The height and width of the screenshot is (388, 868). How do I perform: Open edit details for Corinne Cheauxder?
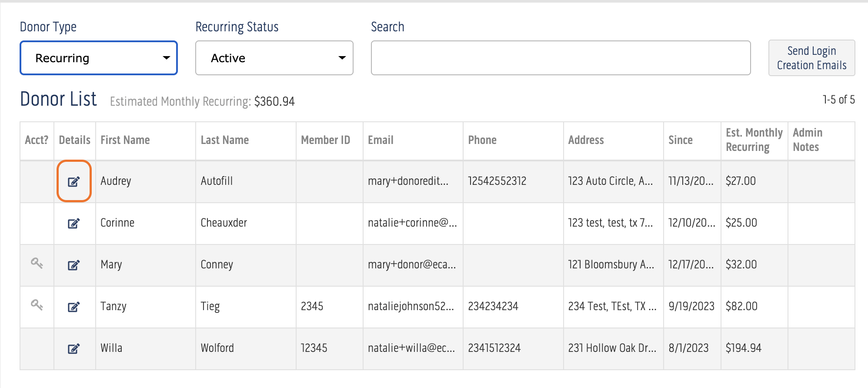(x=74, y=223)
